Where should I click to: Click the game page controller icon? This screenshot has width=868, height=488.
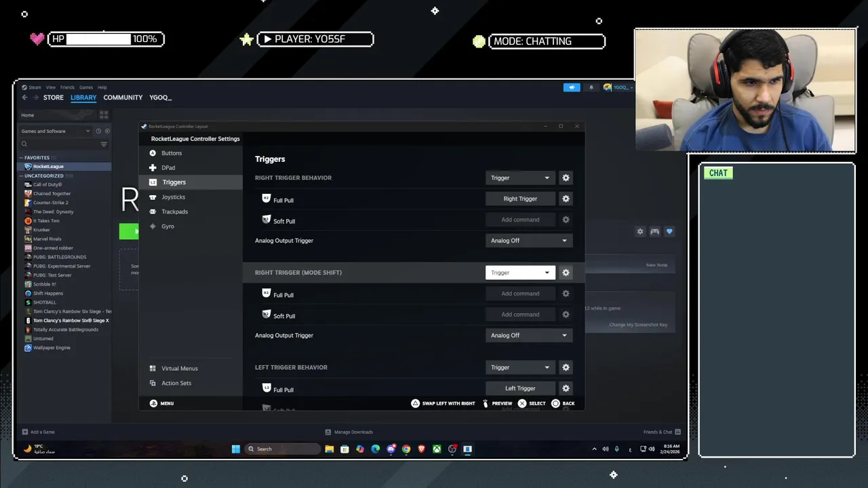tap(654, 232)
